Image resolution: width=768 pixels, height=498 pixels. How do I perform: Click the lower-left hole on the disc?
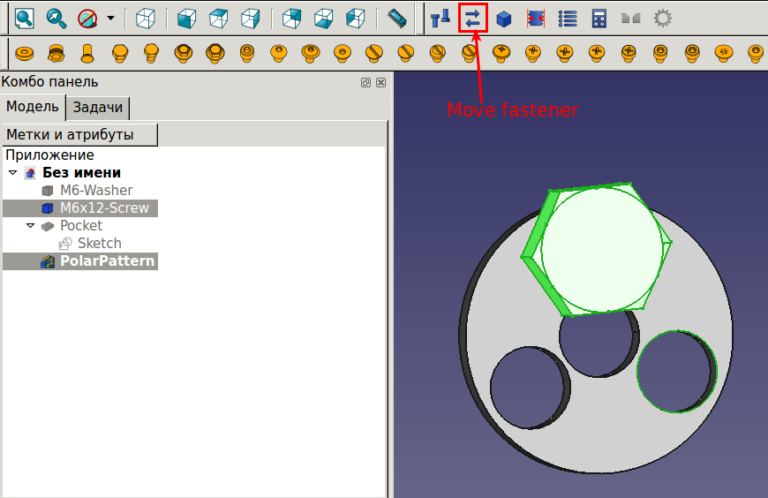point(530,388)
